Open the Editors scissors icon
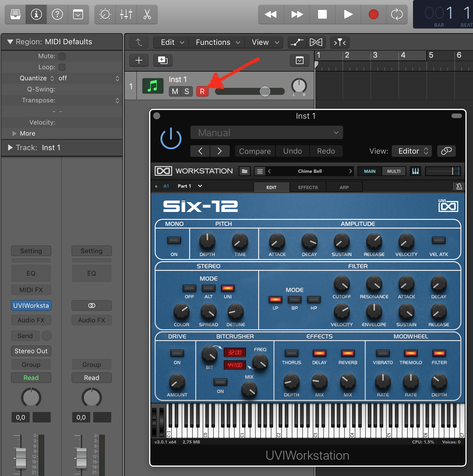 point(147,14)
